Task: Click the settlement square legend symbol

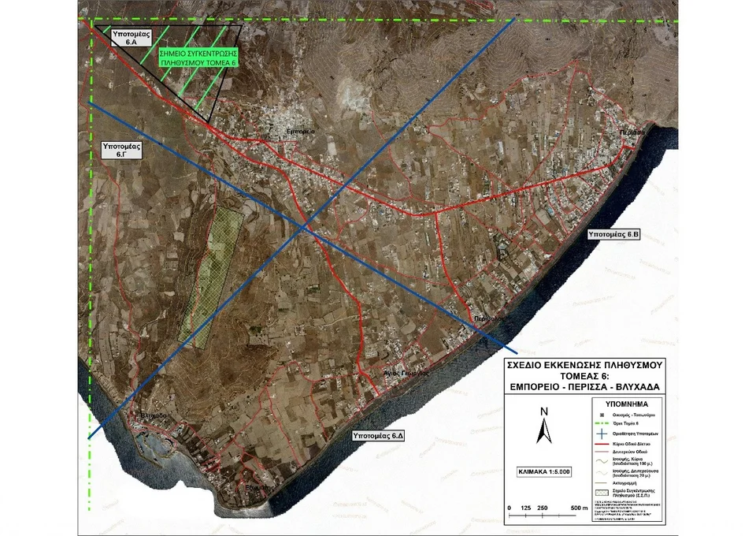Action: (x=600, y=414)
